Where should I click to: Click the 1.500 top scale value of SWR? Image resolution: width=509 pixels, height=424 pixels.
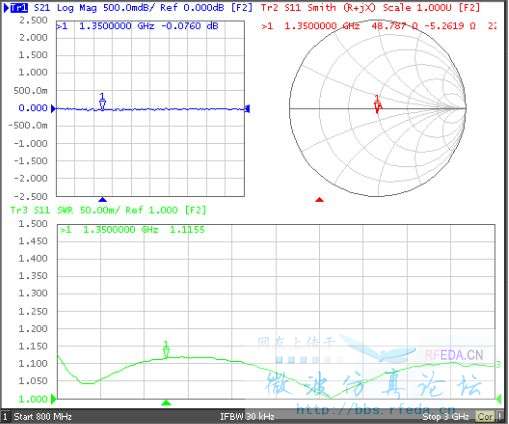tap(33, 224)
